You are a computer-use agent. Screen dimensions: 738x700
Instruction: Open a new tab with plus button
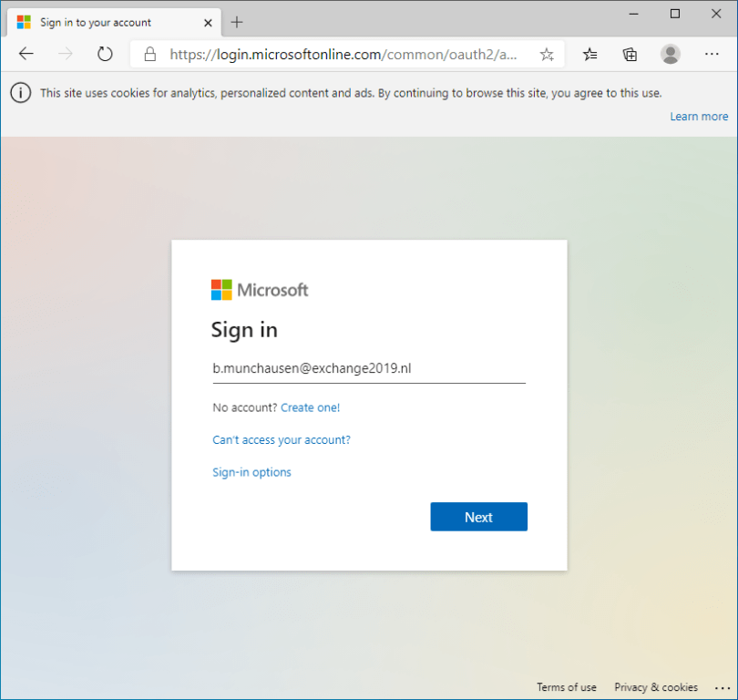(x=237, y=22)
